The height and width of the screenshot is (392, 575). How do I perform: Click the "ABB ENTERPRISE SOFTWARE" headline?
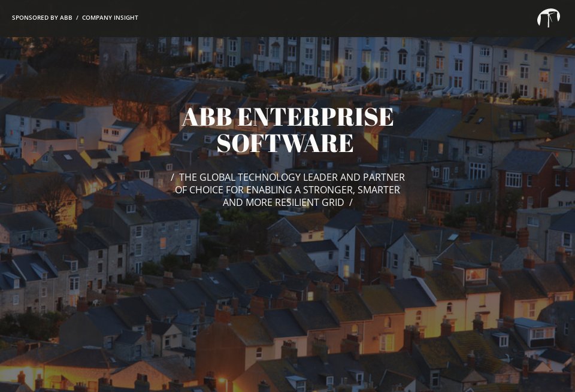tap(287, 130)
